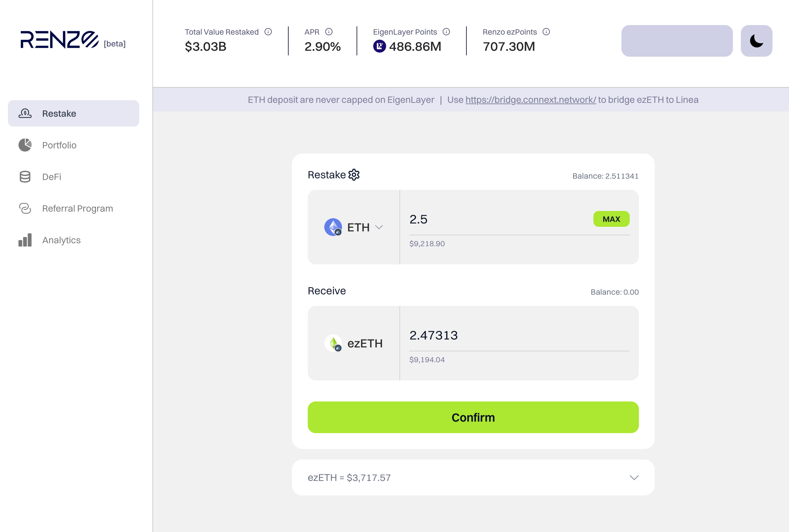Open restake settings gear icon
The height and width of the screenshot is (532, 789).
click(x=354, y=175)
